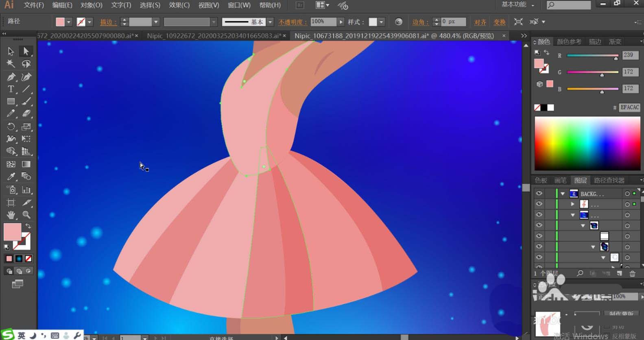Click the 变换 transform link
The width and height of the screenshot is (644, 340).
click(500, 22)
